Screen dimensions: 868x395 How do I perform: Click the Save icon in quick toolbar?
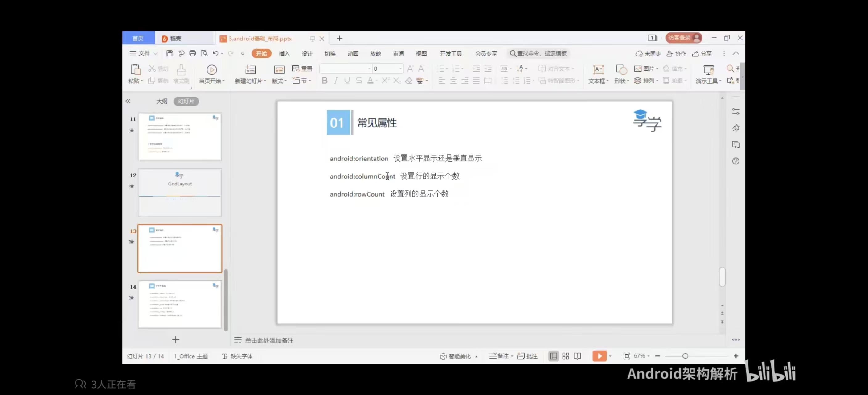pyautogui.click(x=170, y=53)
